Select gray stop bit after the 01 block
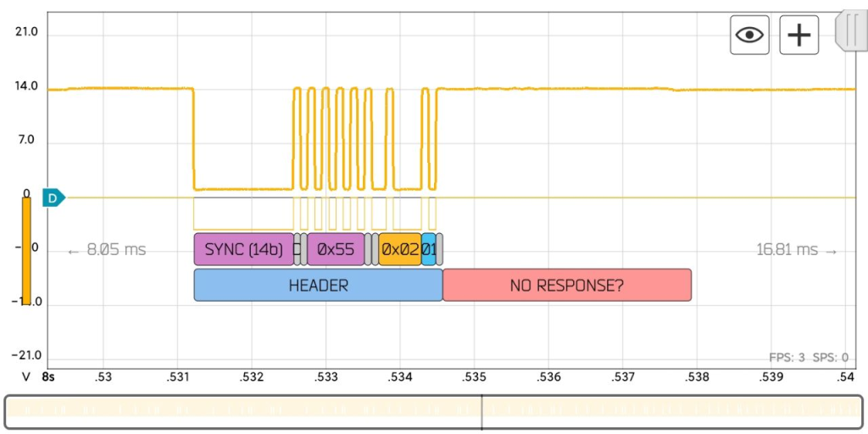This screenshot has width=868, height=434. point(439,250)
